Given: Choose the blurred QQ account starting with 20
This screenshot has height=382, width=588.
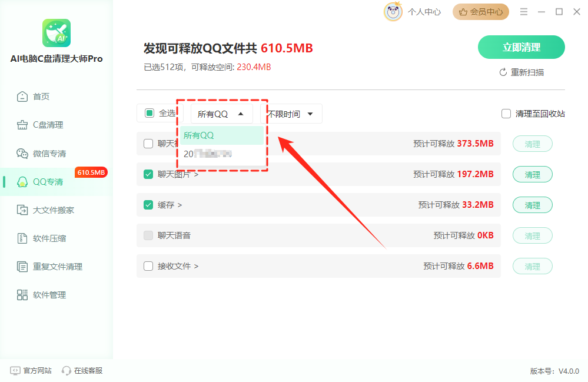Looking at the screenshot, I should pos(222,154).
